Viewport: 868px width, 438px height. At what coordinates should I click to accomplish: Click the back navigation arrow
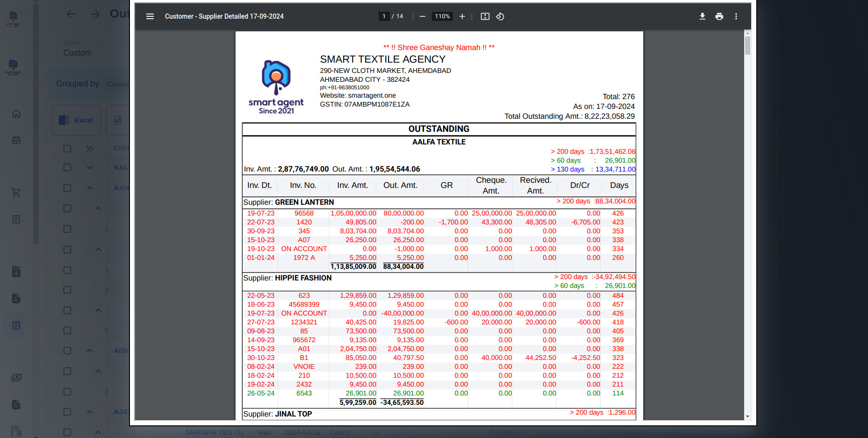tap(71, 14)
